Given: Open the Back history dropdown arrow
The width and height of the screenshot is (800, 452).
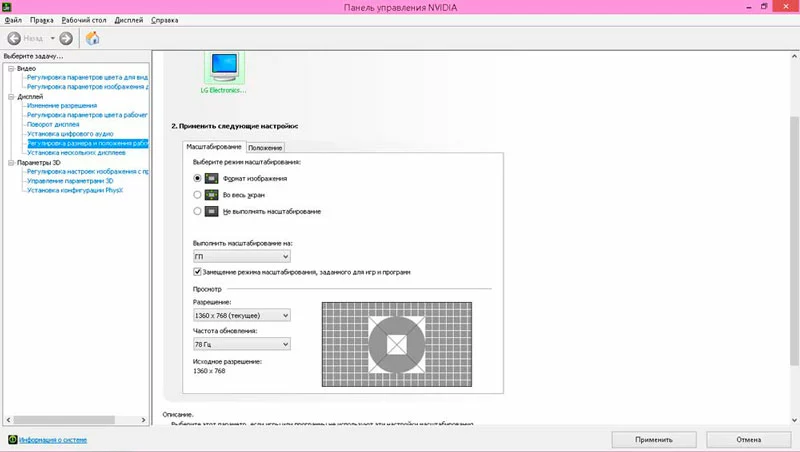Looking at the screenshot, I should (52, 38).
